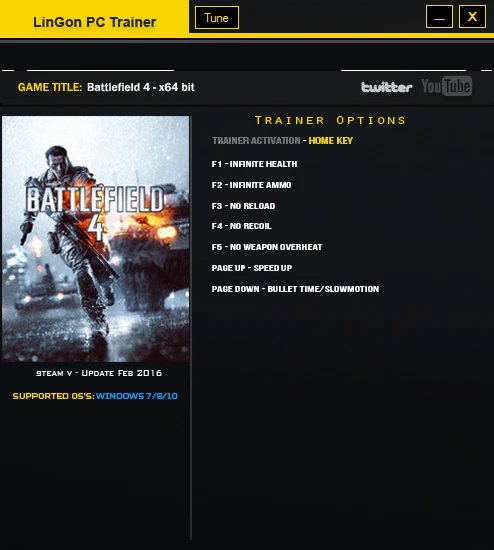The width and height of the screenshot is (494, 550).
Task: Click the GAME TITLE: label
Action: [50, 87]
